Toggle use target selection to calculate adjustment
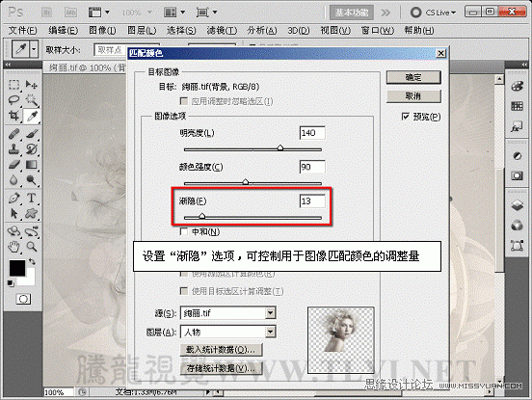Image resolution: width=532 pixels, height=400 pixels. click(183, 291)
